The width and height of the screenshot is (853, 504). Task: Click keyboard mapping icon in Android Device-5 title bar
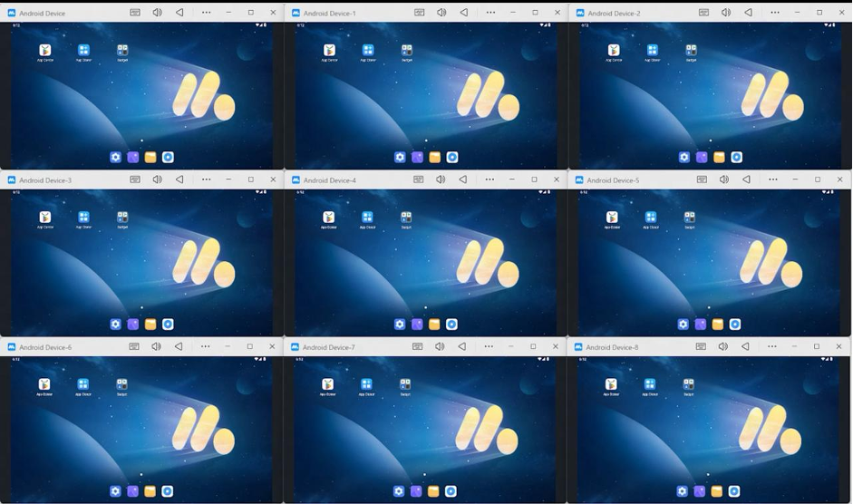702,179
